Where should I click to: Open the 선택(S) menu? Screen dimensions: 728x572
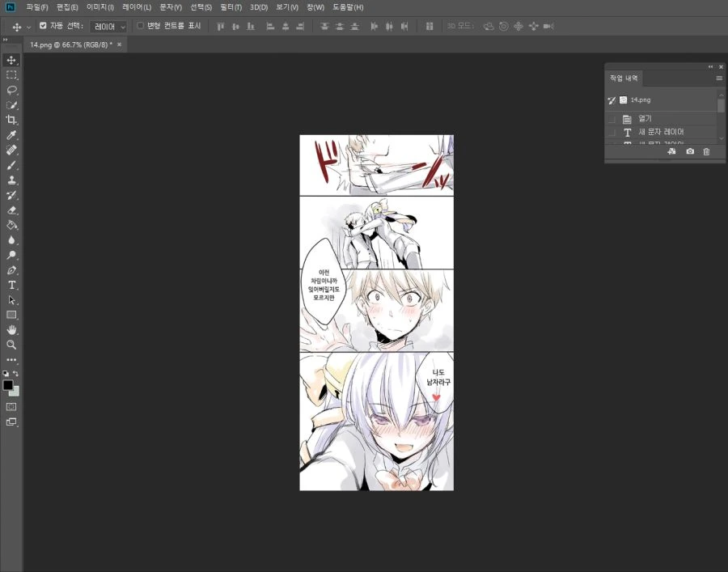click(x=201, y=7)
